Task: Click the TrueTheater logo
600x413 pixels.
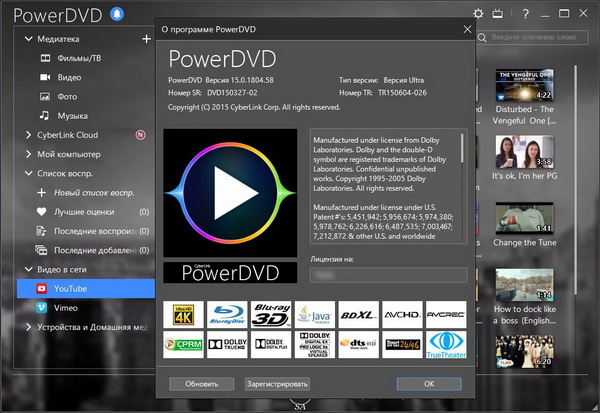Action: 446,344
